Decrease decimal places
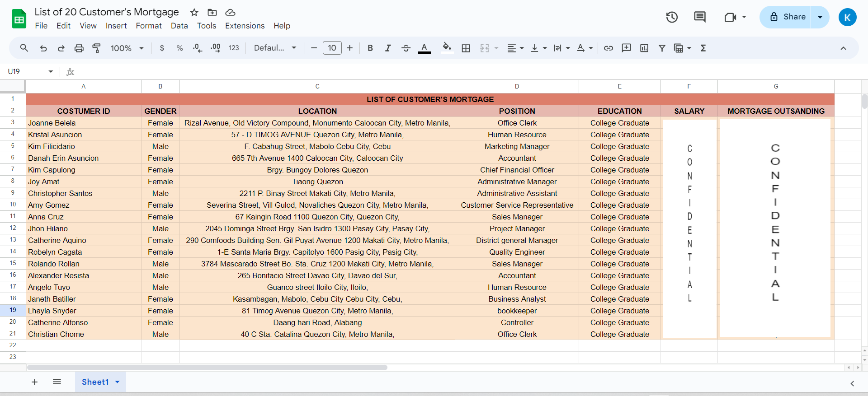The image size is (868, 396). pos(198,48)
